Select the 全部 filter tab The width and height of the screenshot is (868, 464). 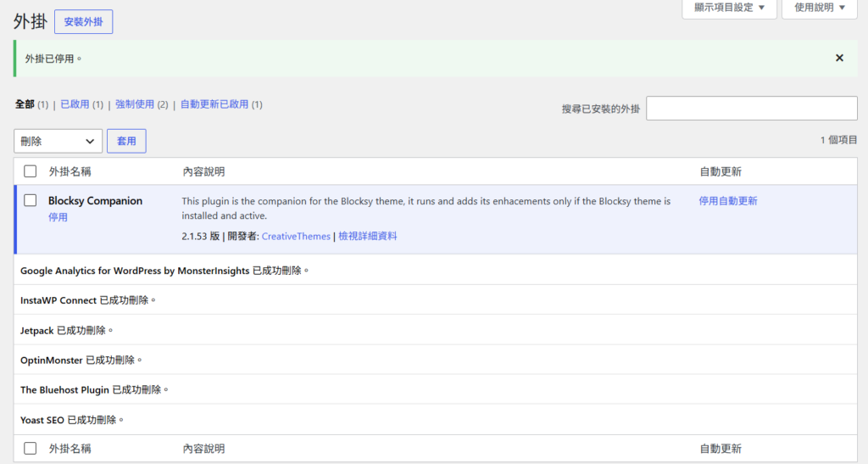pyautogui.click(x=25, y=104)
